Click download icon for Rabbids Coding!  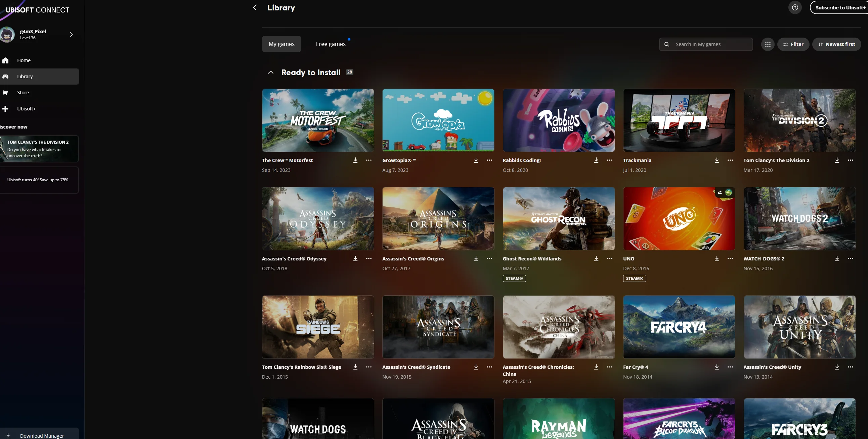[596, 160]
